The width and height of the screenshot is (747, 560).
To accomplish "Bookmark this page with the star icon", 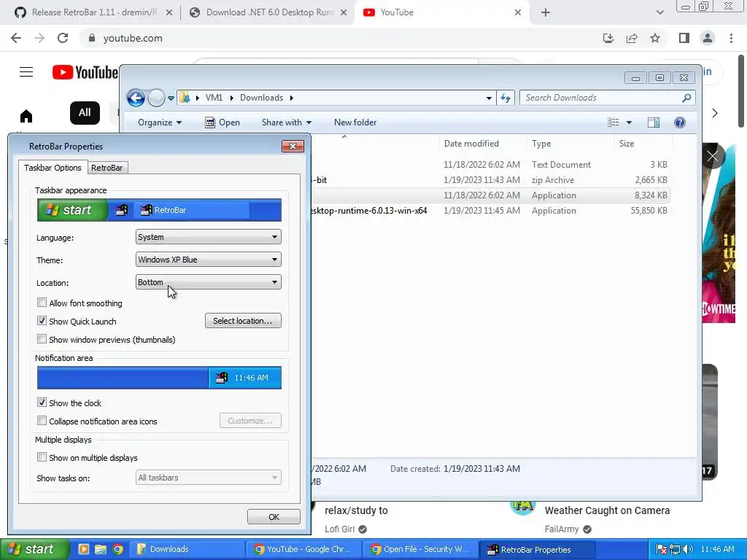I will point(655,38).
